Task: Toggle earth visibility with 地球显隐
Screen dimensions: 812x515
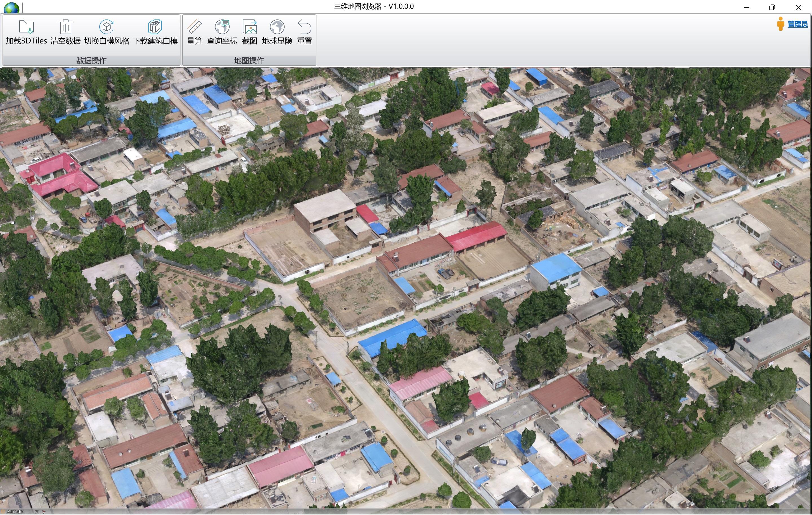Action: 277,33
